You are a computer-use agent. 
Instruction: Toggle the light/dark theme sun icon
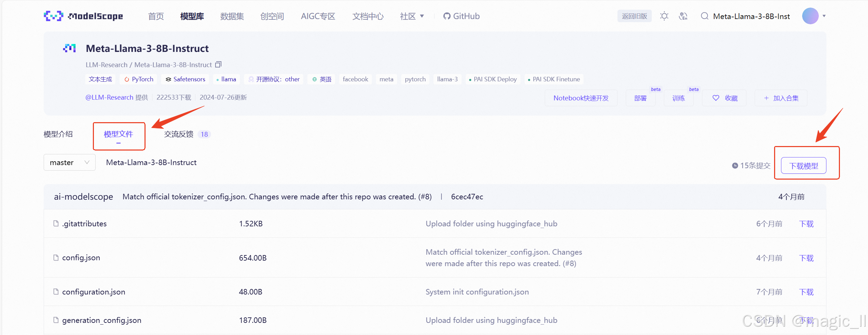664,16
